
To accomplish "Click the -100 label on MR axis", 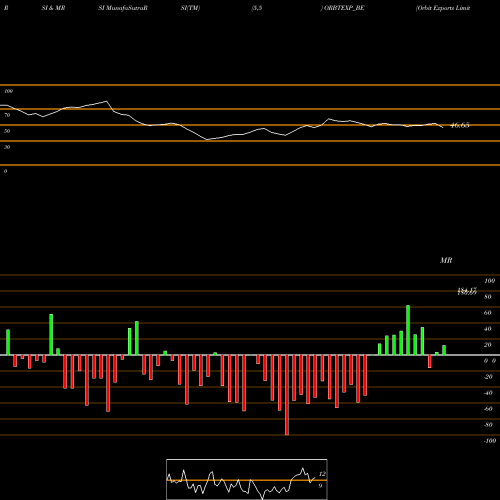I will tap(490, 441).
